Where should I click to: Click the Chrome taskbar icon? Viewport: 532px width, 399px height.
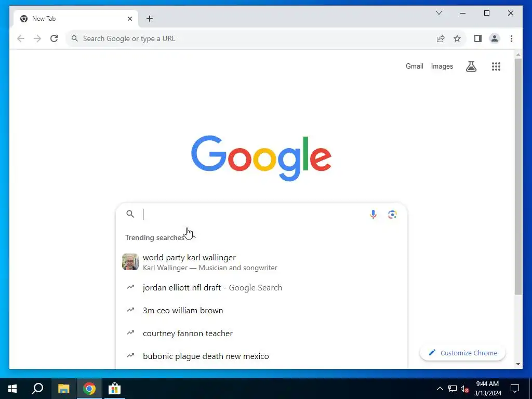coord(89,389)
